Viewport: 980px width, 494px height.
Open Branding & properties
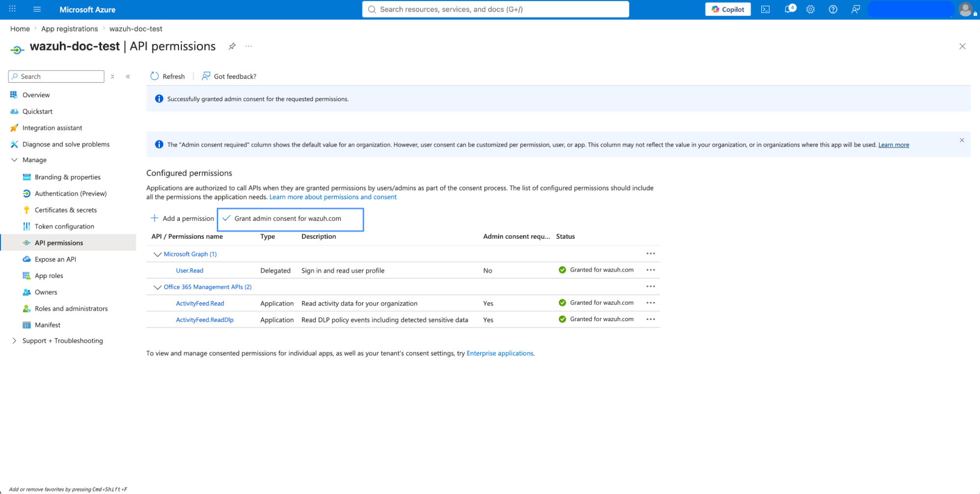point(68,177)
